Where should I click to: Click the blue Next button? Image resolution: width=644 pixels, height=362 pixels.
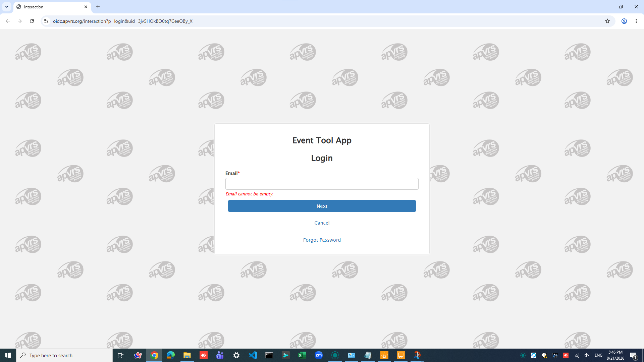pos(322,206)
